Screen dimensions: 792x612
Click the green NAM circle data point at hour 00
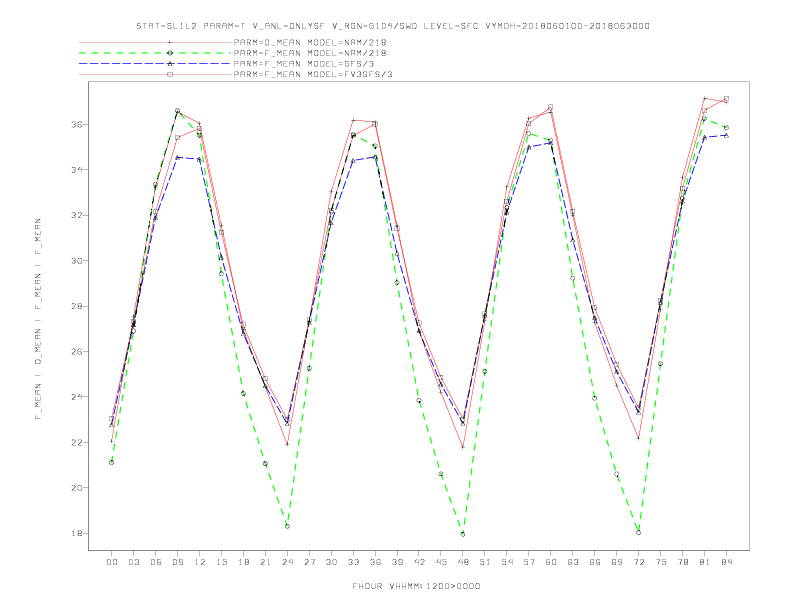coord(112,463)
